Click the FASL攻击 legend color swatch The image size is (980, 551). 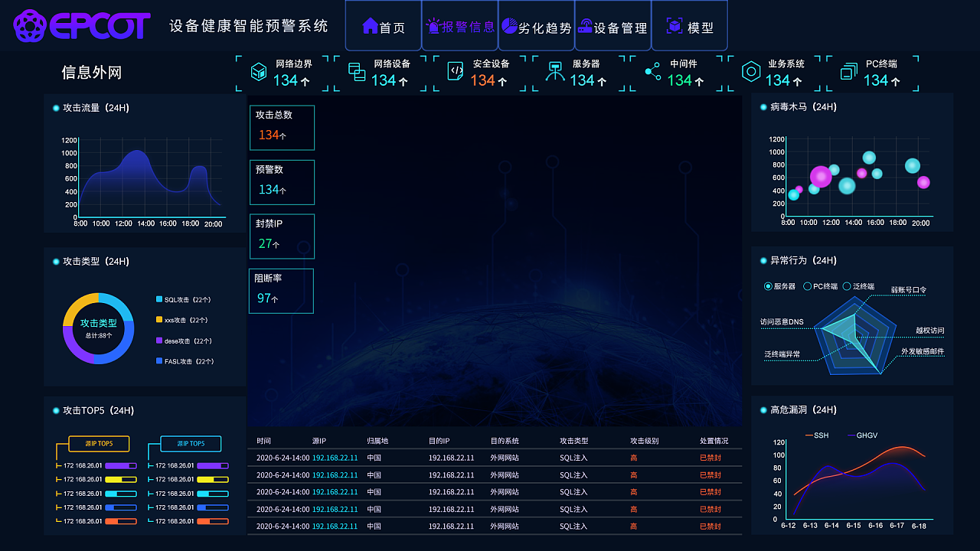158,360
